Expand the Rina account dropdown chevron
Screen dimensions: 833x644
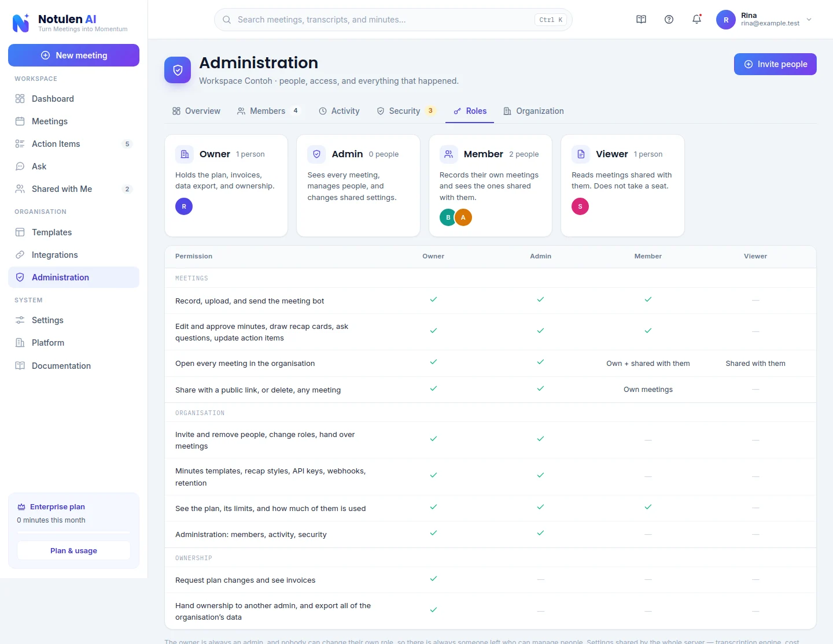pyautogui.click(x=809, y=20)
